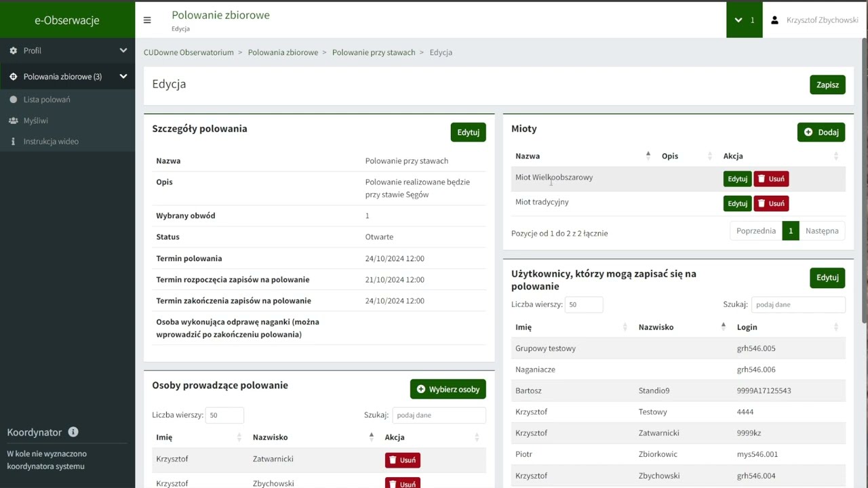Sort users table by Imię
This screenshot has height=488, width=868.
pos(572,327)
